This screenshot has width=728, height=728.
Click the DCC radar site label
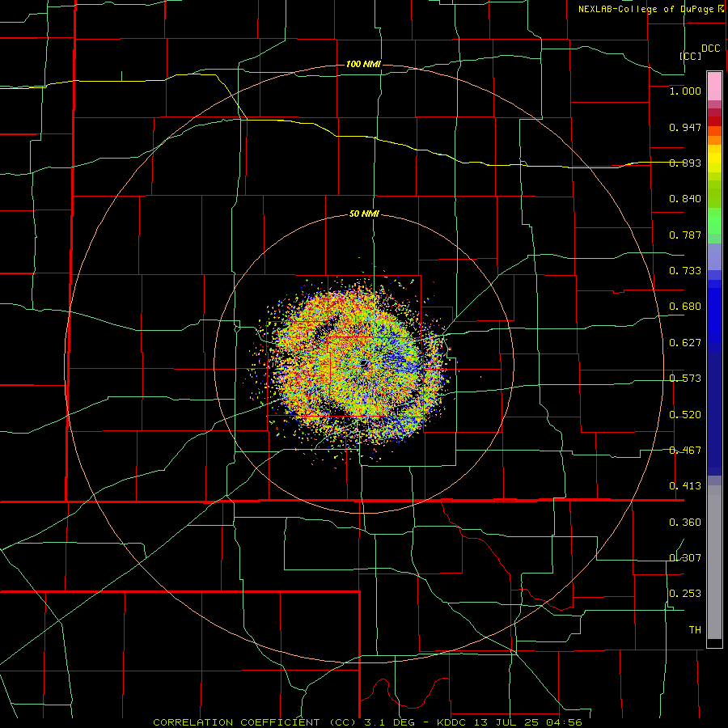(710, 49)
